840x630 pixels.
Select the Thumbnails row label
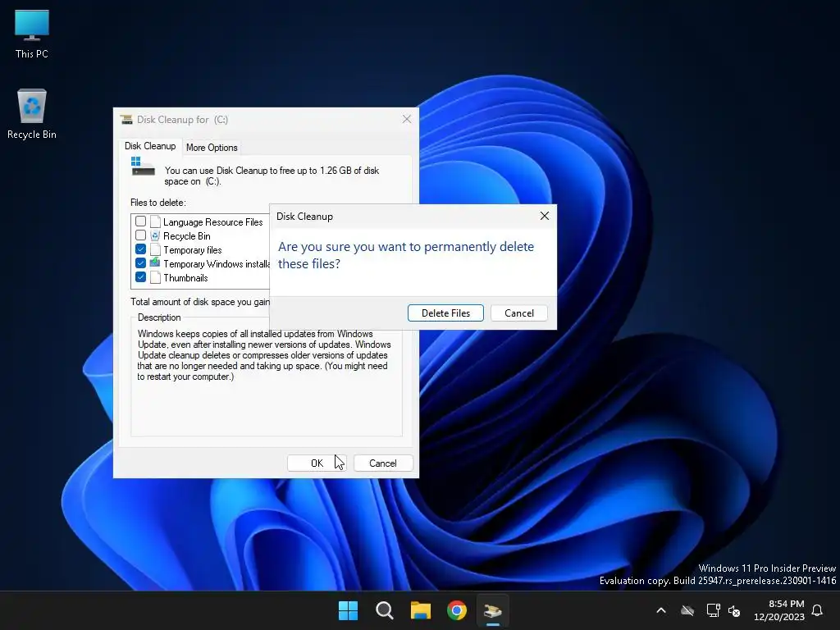pos(185,277)
